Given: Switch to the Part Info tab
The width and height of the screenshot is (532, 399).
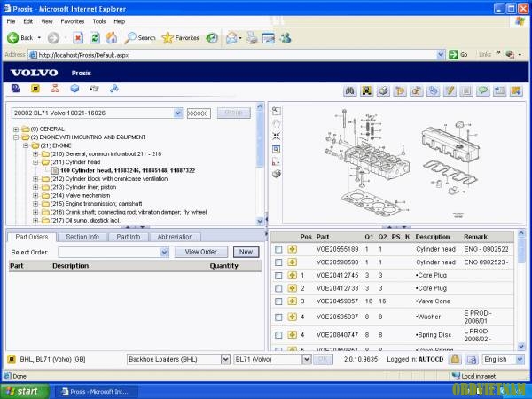Looking at the screenshot, I should coord(129,237).
